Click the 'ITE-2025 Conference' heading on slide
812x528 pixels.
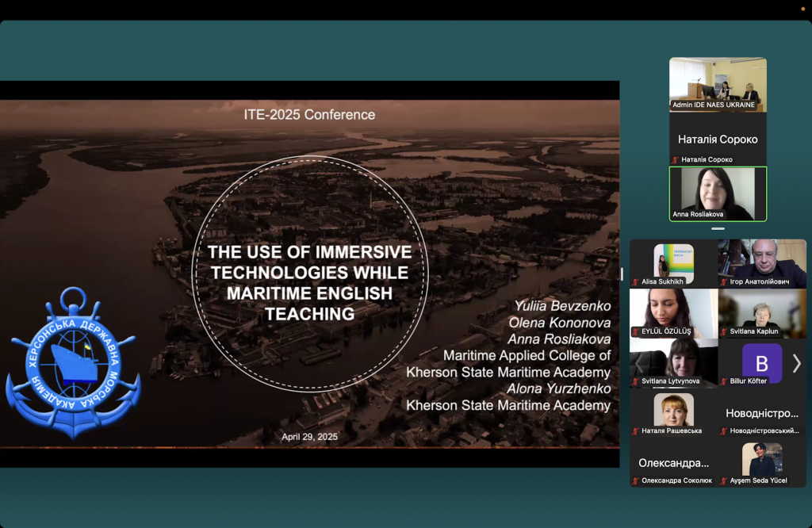[310, 114]
